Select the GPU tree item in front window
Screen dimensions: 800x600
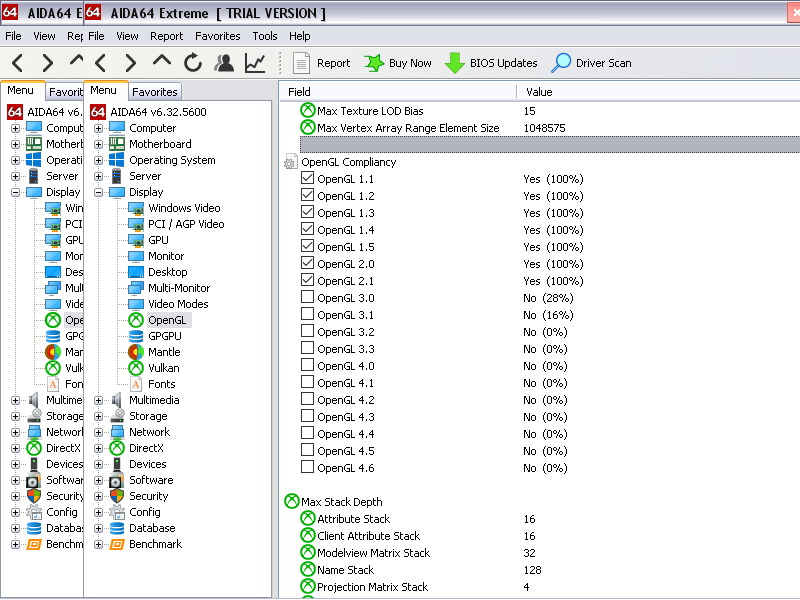pyautogui.click(x=158, y=240)
